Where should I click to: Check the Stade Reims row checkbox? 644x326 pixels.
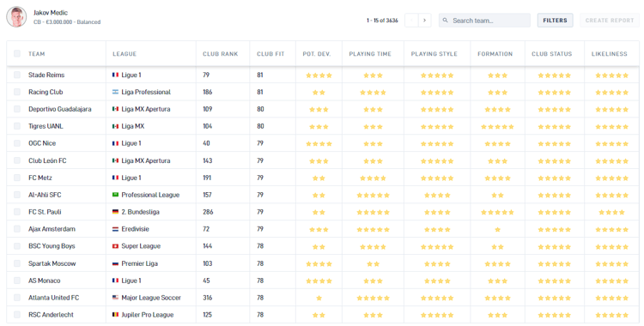click(17, 75)
